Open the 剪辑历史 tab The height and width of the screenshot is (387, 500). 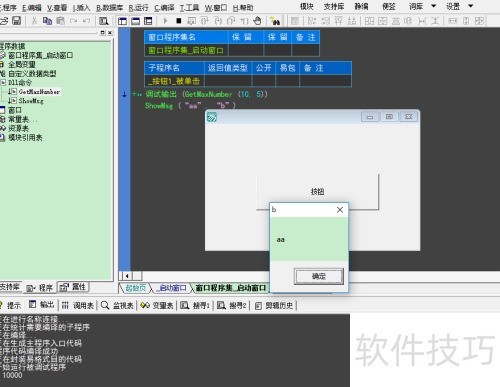tap(274, 305)
